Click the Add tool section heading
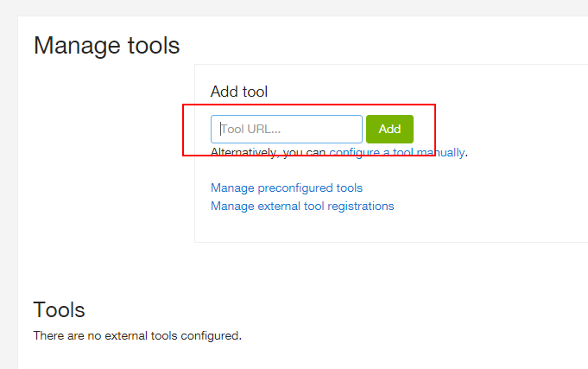The image size is (588, 369). [x=239, y=92]
